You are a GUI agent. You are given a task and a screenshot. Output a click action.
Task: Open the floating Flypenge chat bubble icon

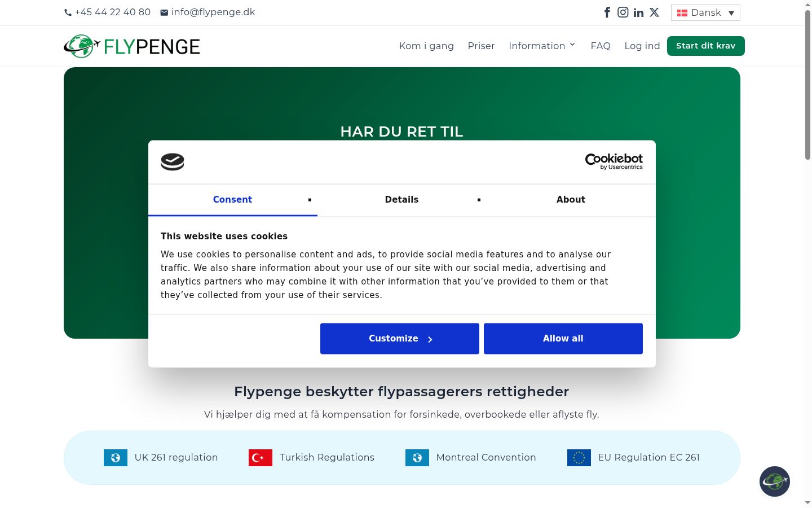pos(775,481)
